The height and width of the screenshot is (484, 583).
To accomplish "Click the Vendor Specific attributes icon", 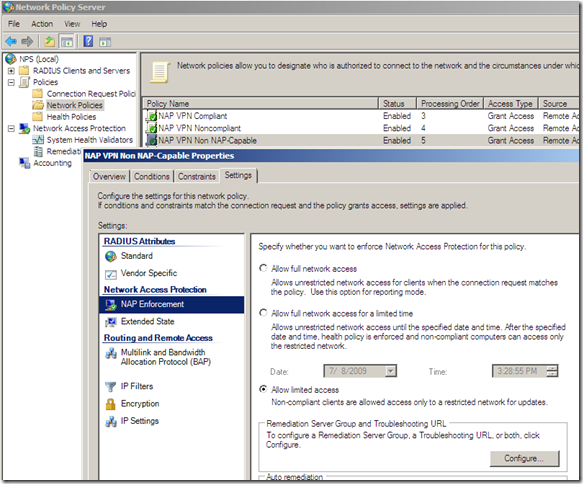I will pos(111,274).
